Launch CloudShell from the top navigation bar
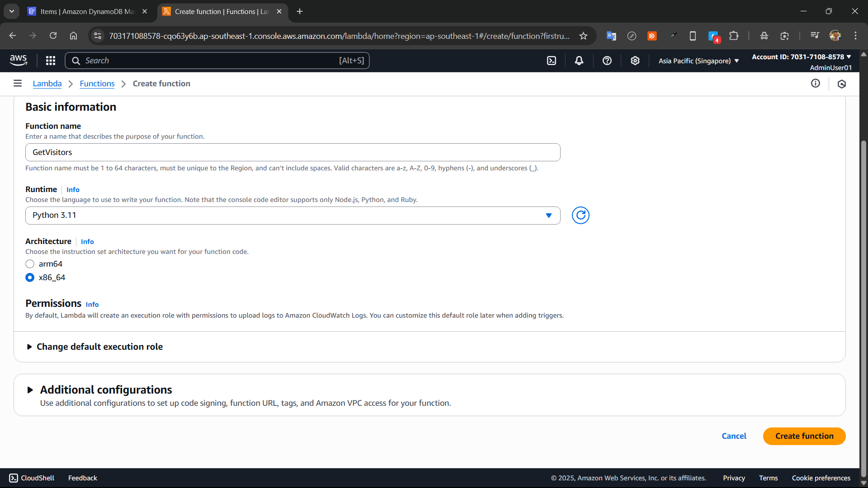This screenshot has width=868, height=488. click(552, 61)
